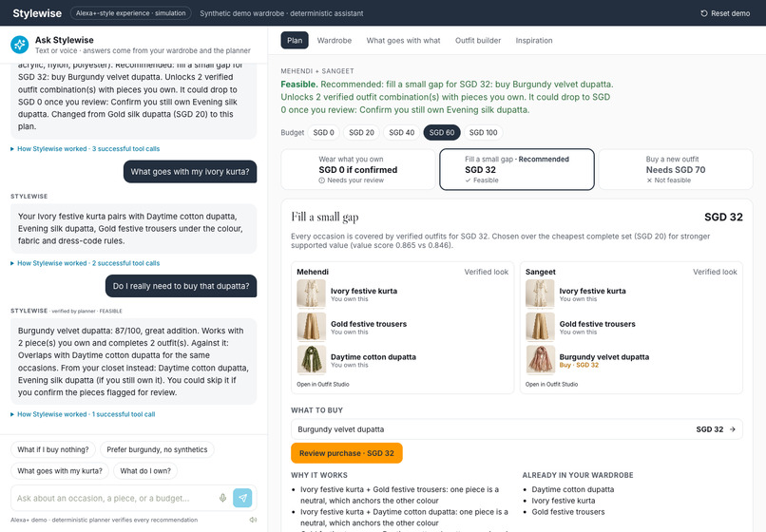Viewport: 766px width, 532px height.
Task: Click the What do I own suggestion
Action: (x=145, y=471)
